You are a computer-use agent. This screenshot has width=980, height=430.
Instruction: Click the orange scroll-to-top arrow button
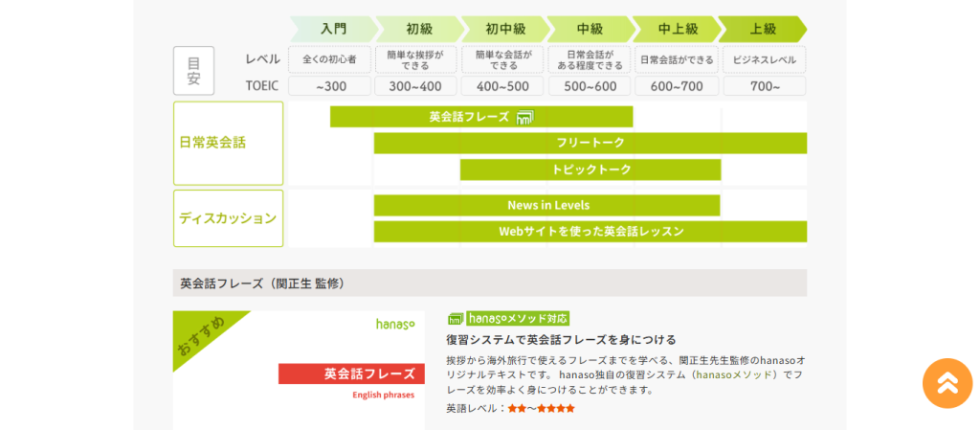[x=947, y=383]
